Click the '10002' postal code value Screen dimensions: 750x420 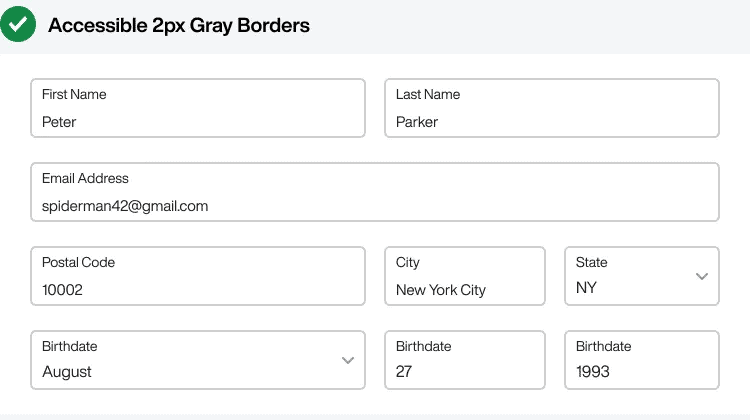[62, 290]
